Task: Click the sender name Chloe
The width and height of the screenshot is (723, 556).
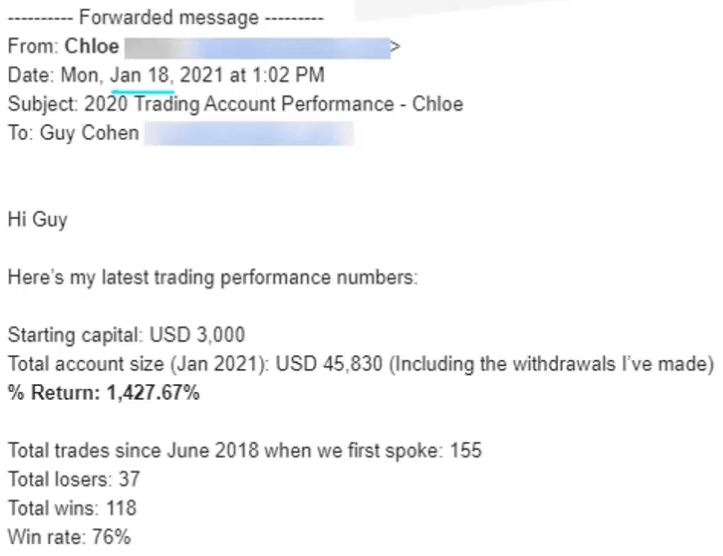Action: click(x=92, y=47)
